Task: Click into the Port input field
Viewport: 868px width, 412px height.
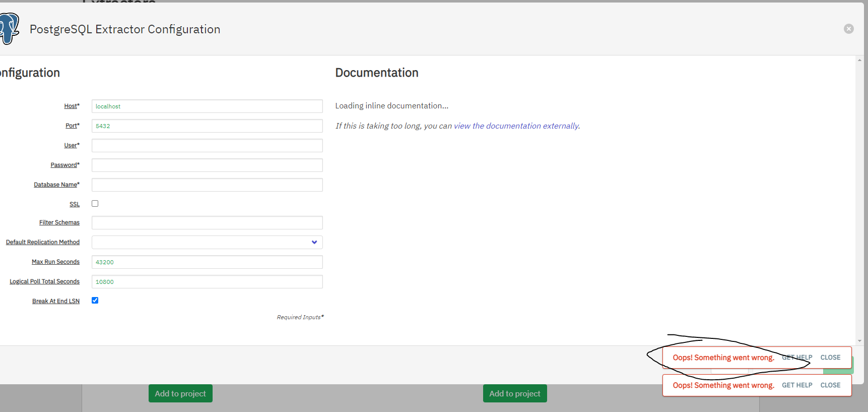Action: point(207,126)
